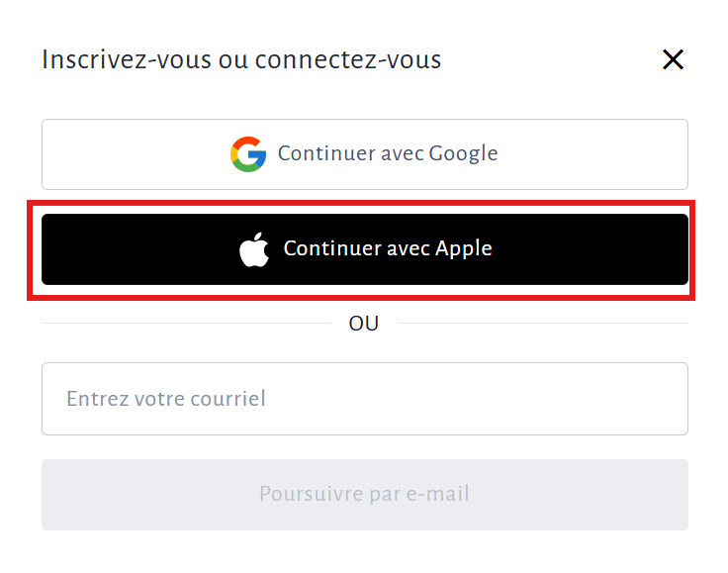Click the email placeholder text "Entrez votre courriel"
Screen dimensions: 728x573
pos(166,400)
